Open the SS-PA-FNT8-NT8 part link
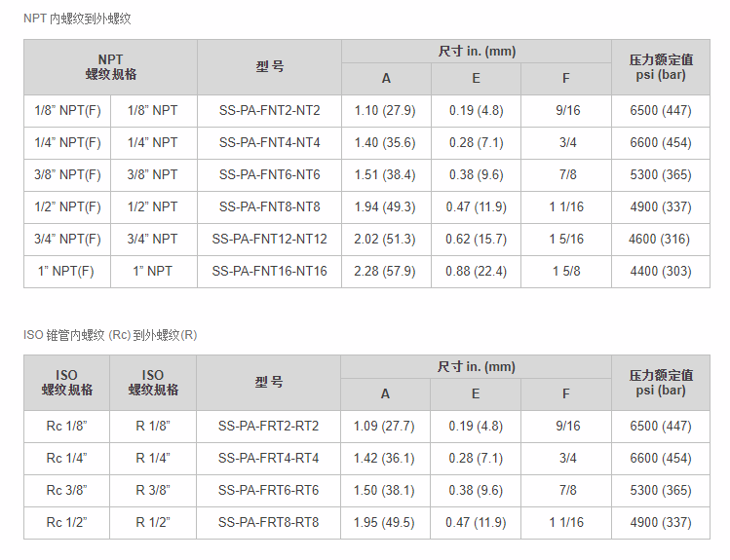Screen dimensions: 730x560 tap(269, 207)
